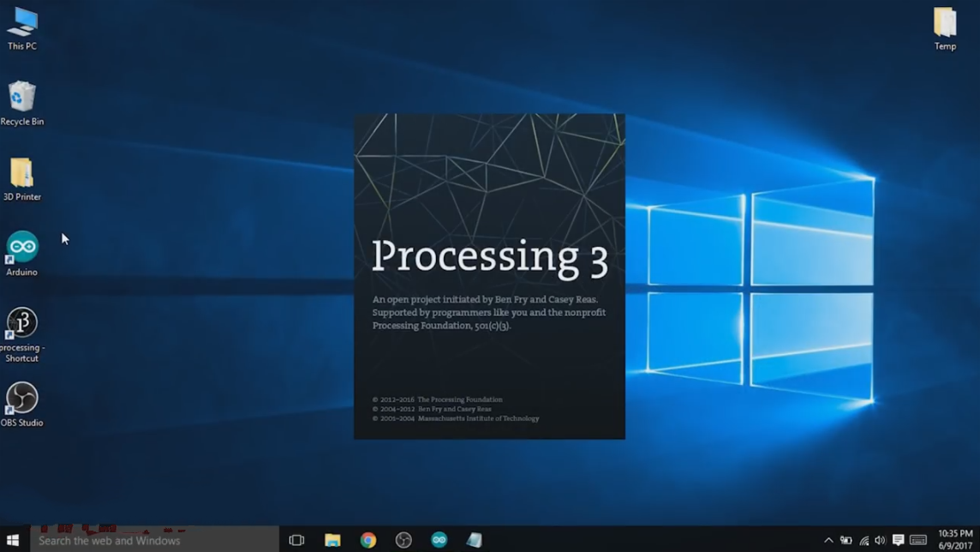This screenshot has width=980, height=552.
Task: Select the Arduino desktop shortcut
Action: click(x=22, y=254)
